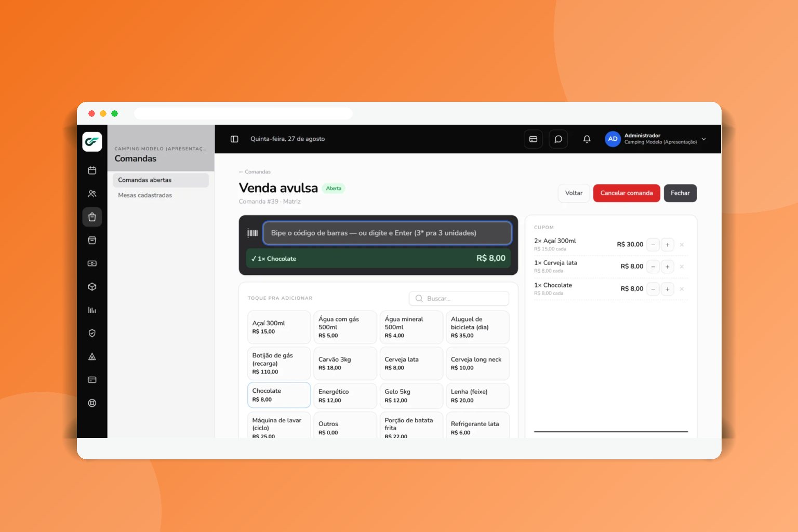The height and width of the screenshot is (532, 798).
Task: Decrease Cerveja lata quantity with minus
Action: [x=653, y=267]
